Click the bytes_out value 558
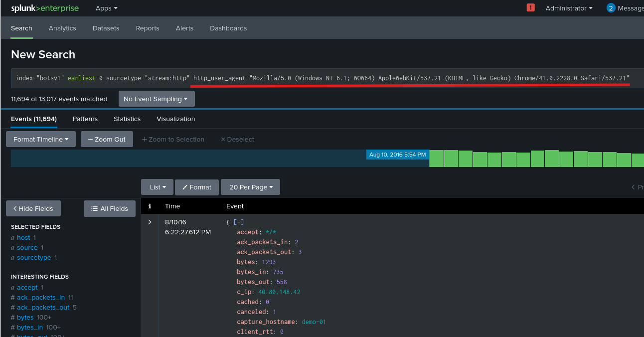 click(x=282, y=282)
